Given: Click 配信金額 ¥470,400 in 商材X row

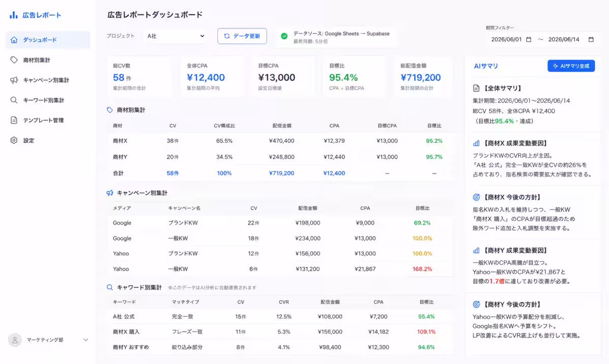Looking at the screenshot, I should point(282,141).
